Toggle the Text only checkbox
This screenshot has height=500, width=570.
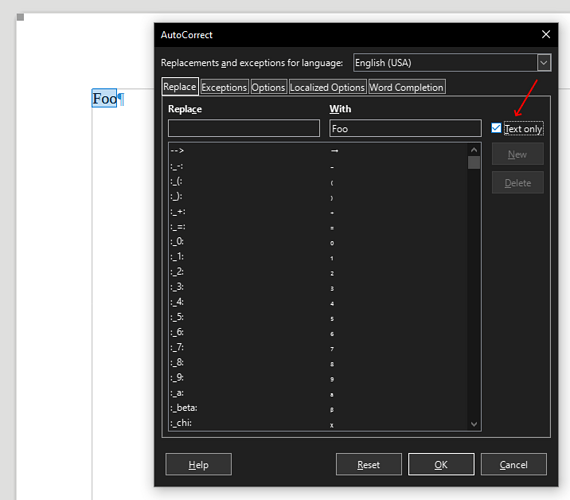point(496,128)
